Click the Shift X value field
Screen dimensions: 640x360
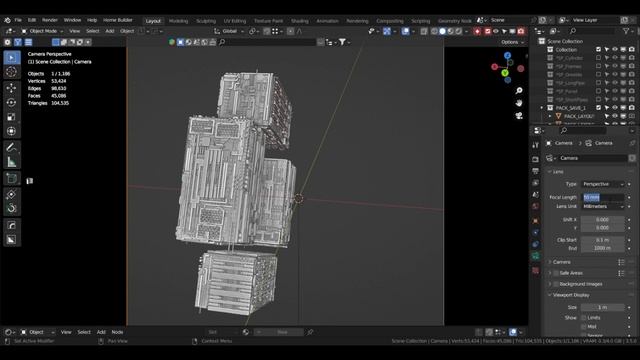pos(603,220)
